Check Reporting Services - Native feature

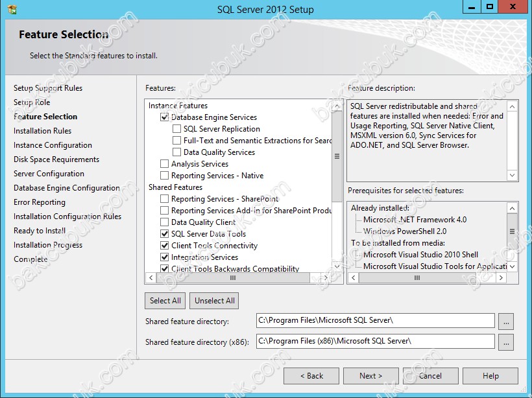point(165,175)
